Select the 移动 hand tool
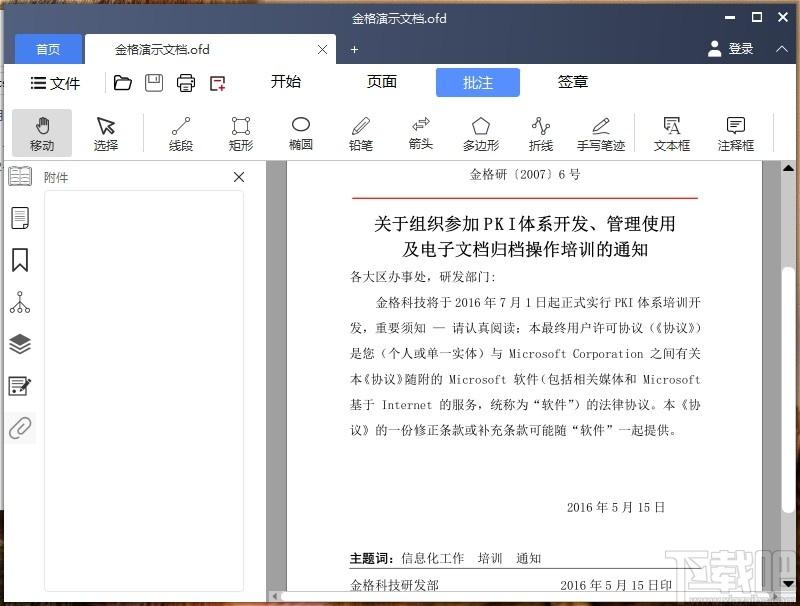 [42, 133]
